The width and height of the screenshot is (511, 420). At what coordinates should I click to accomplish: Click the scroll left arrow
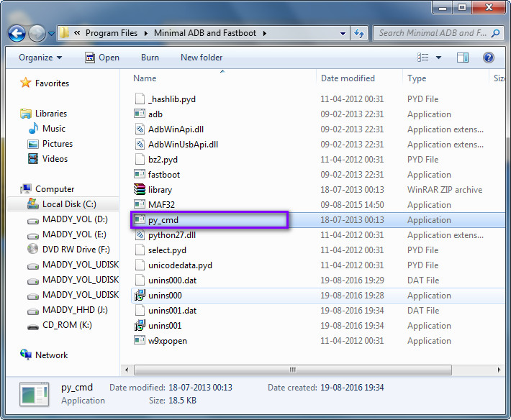click(127, 370)
